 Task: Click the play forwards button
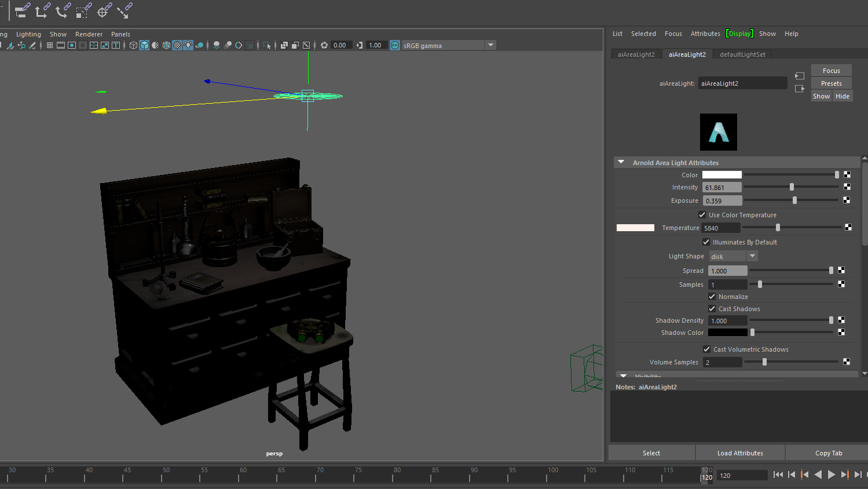pos(832,475)
